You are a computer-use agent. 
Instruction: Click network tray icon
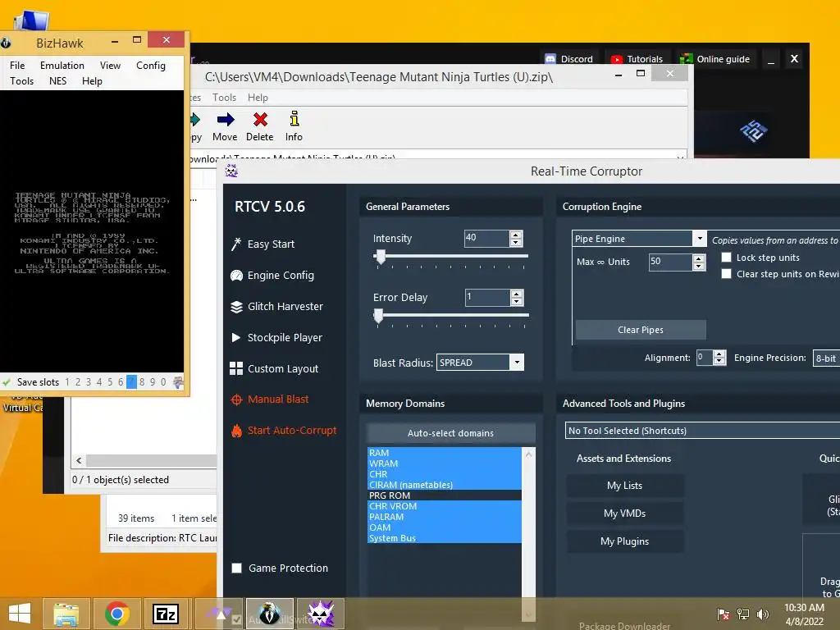point(743,614)
